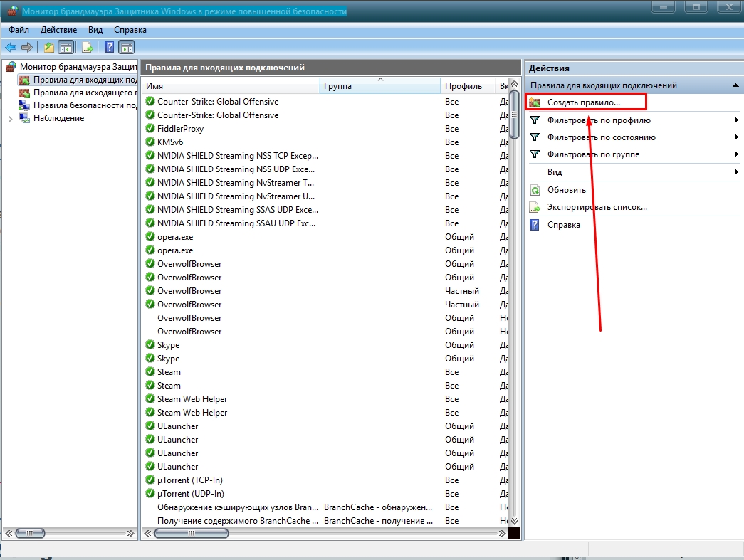
Task: Click the rules list scroll-up arrows
Action: (514, 84)
